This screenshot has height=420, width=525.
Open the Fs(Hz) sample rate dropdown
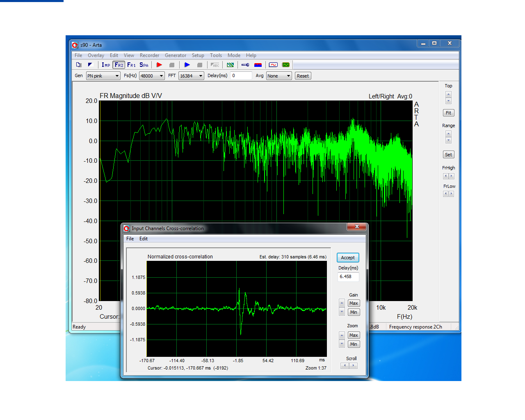click(152, 76)
